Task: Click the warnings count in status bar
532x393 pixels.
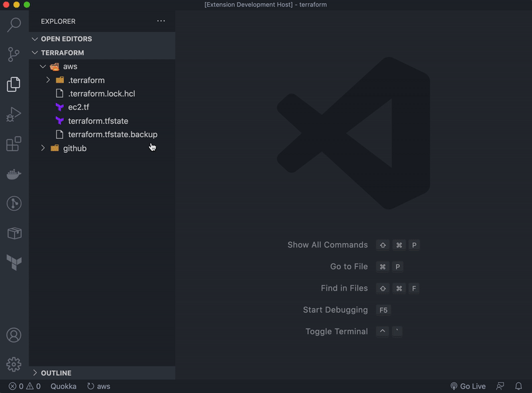Action: (x=34, y=386)
